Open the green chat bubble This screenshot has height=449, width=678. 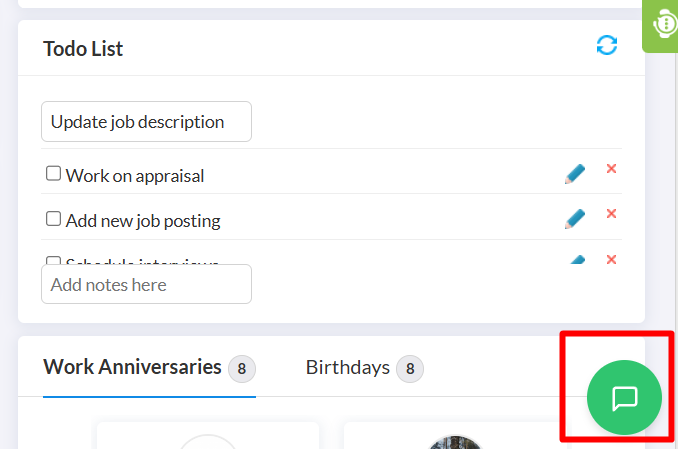[x=624, y=397]
